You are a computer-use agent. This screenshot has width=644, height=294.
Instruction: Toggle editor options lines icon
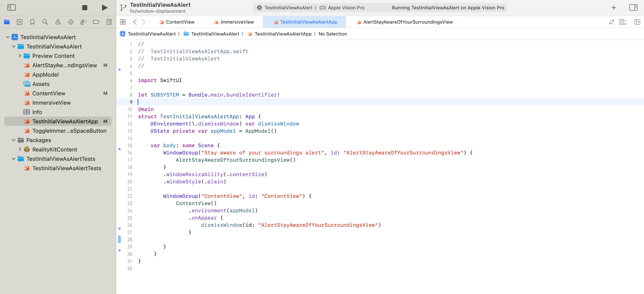pos(622,22)
